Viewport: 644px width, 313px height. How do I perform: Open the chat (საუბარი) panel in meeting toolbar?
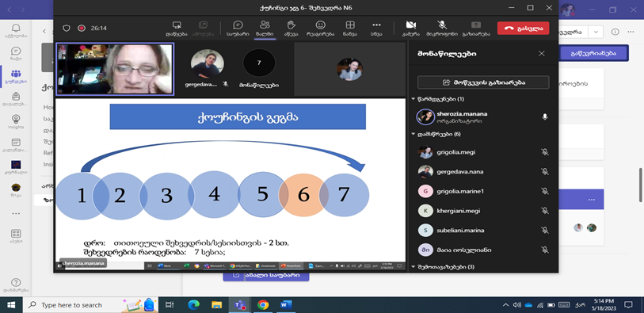tap(238, 29)
